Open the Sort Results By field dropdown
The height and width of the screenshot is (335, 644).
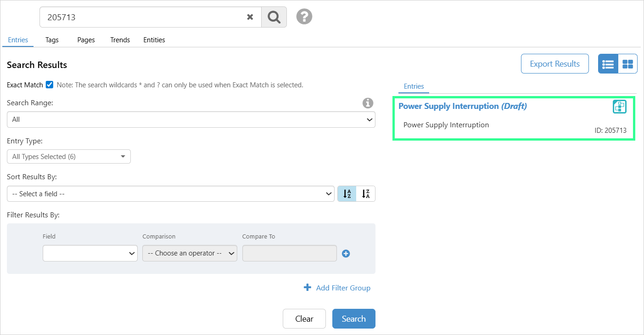171,194
